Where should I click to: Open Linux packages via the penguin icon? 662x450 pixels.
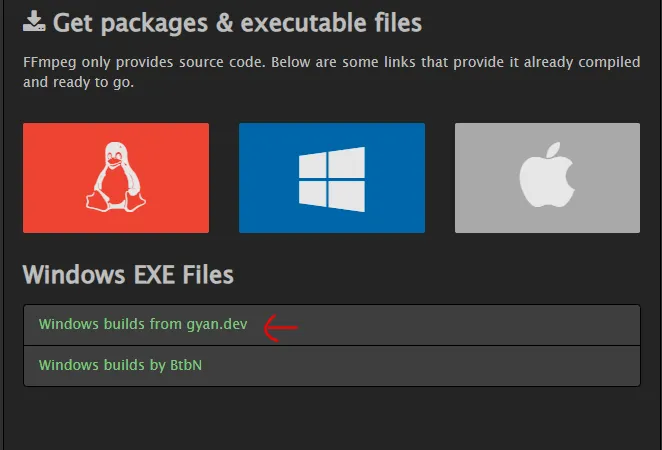pyautogui.click(x=116, y=178)
